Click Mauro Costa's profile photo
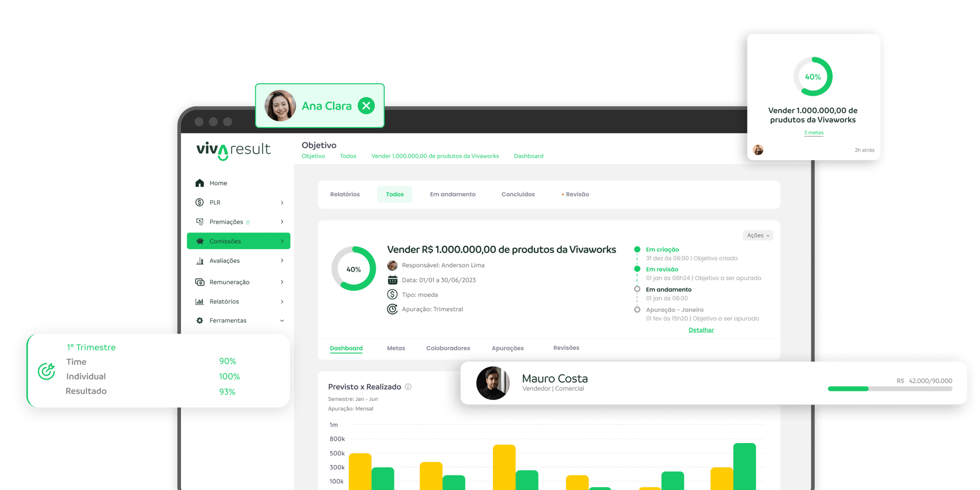The width and height of the screenshot is (980, 490). (x=493, y=383)
